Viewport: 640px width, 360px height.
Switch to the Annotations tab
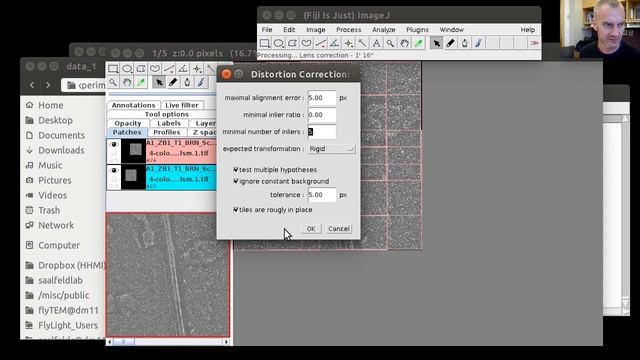133,105
